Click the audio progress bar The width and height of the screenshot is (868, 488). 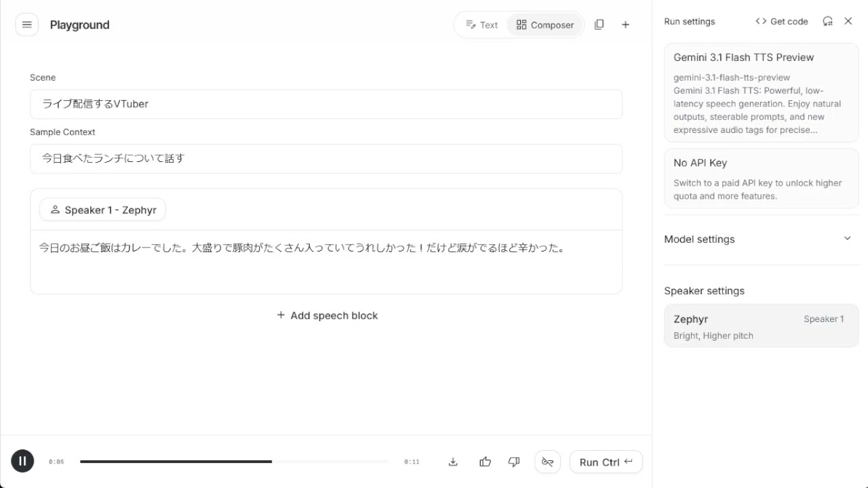coord(234,462)
